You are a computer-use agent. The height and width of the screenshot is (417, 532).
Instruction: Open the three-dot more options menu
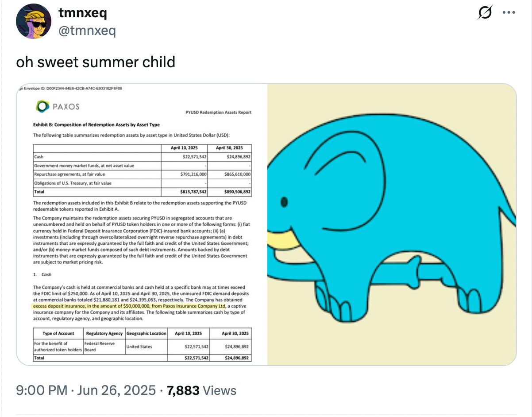point(509,13)
